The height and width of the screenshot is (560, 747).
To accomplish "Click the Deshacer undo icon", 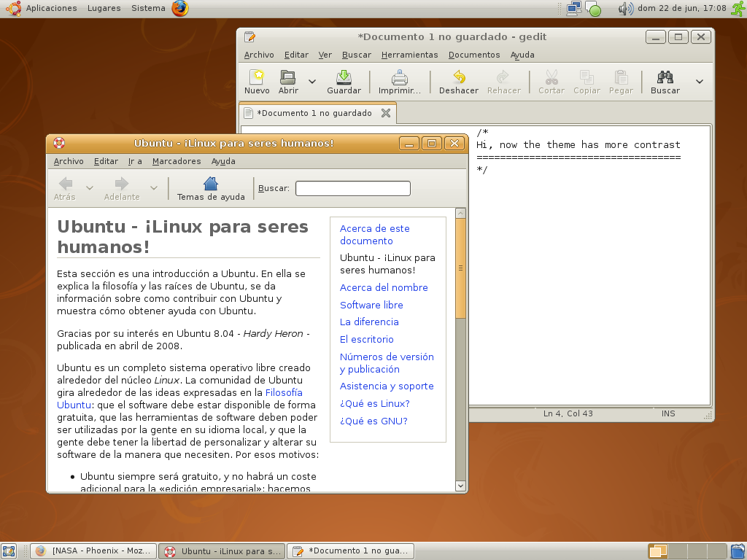I will (x=459, y=77).
